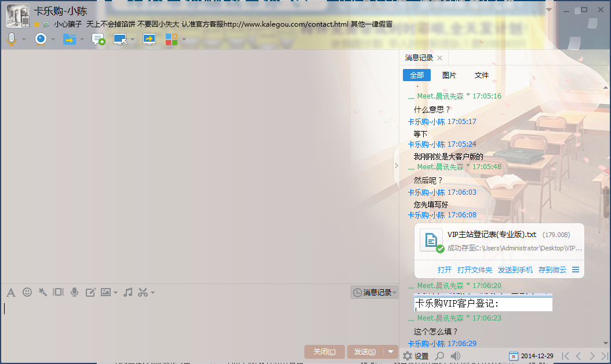Open the emoji smiley picker

[27, 292]
